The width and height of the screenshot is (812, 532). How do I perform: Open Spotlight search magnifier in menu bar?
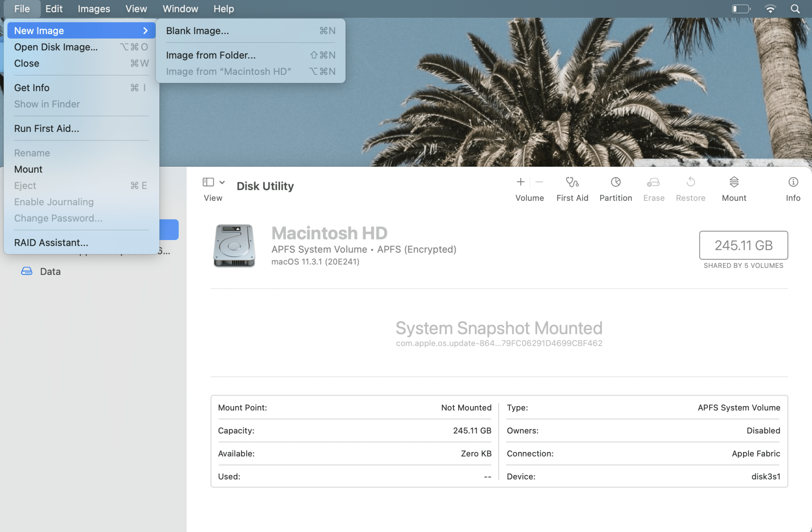pos(795,9)
